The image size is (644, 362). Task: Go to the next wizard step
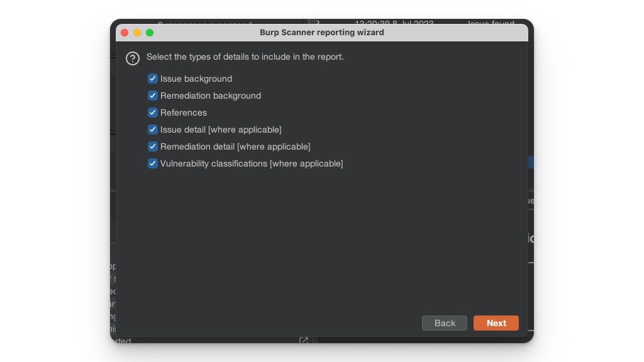point(496,323)
